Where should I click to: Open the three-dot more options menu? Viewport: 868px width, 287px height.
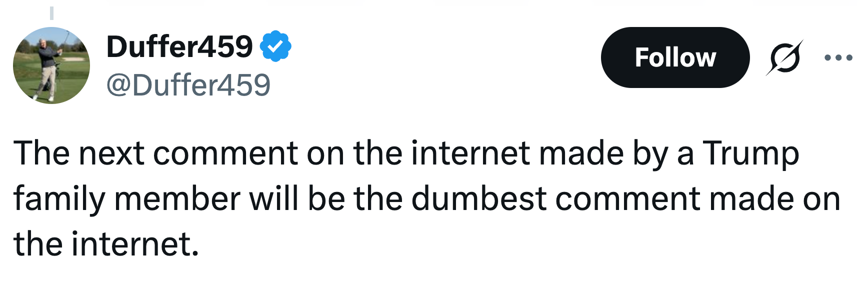838,57
